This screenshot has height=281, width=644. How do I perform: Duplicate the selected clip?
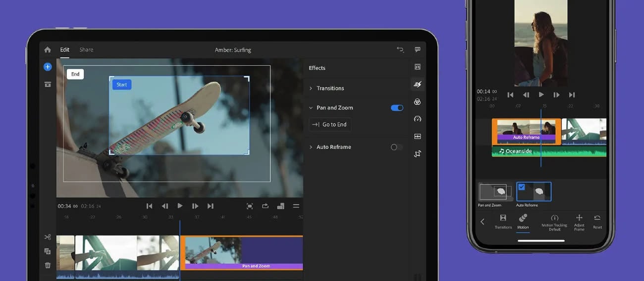(48, 251)
